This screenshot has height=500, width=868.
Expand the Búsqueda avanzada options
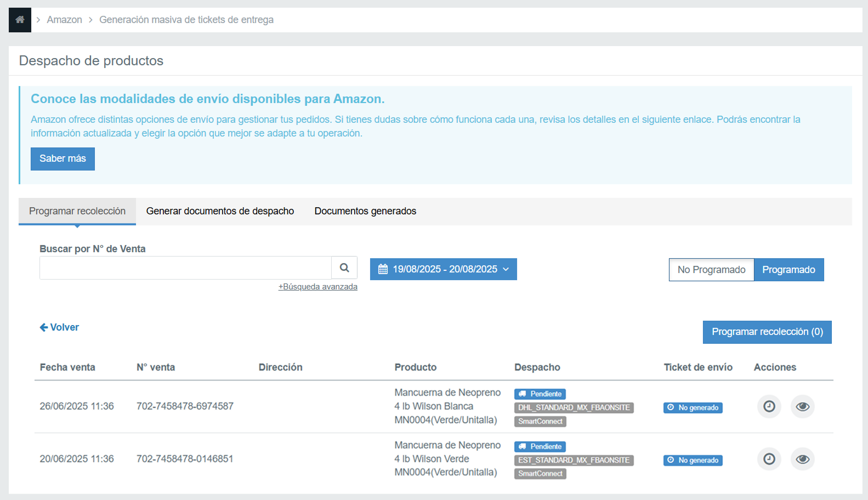(317, 287)
